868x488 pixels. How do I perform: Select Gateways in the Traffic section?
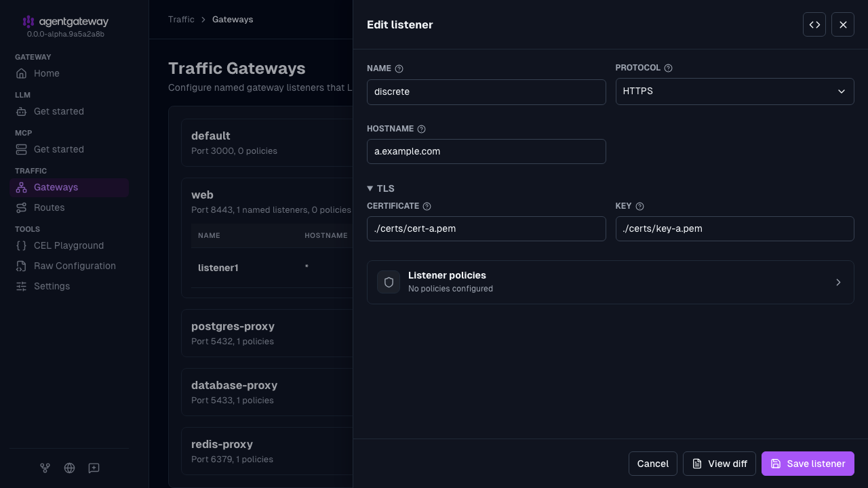69,187
